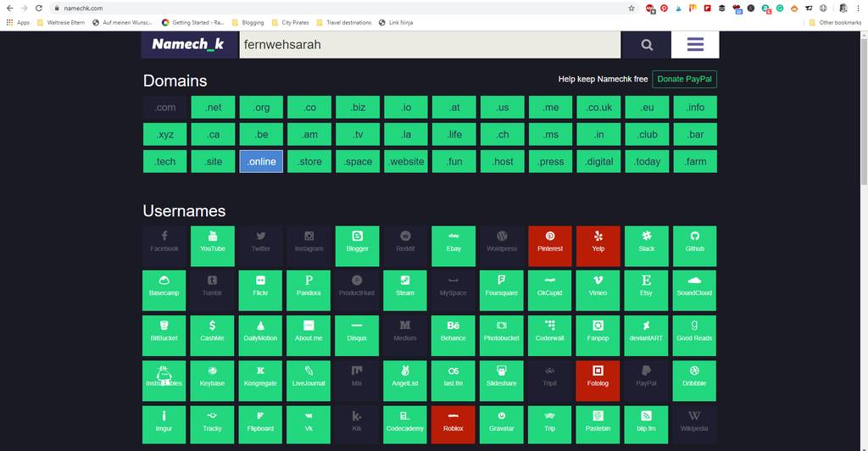Open the Blogging bookmarks folder

click(248, 23)
